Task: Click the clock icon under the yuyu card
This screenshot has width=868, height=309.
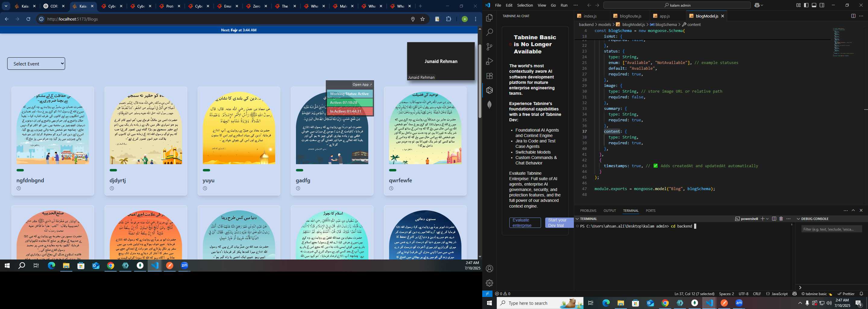Action: coord(205,189)
